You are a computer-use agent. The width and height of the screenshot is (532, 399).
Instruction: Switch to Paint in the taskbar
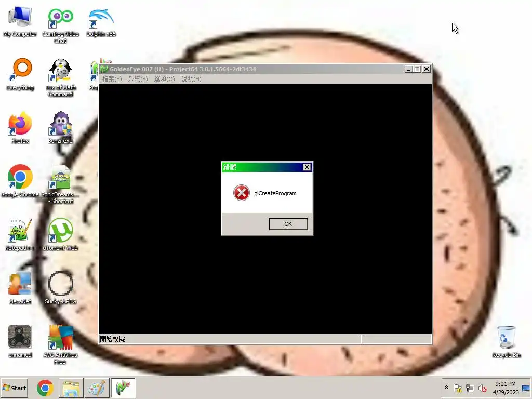coord(97,388)
